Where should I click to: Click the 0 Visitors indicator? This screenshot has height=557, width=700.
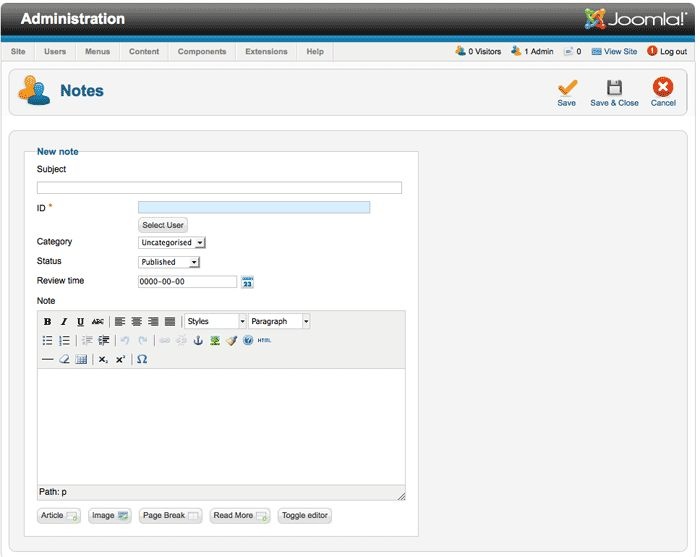pos(478,51)
